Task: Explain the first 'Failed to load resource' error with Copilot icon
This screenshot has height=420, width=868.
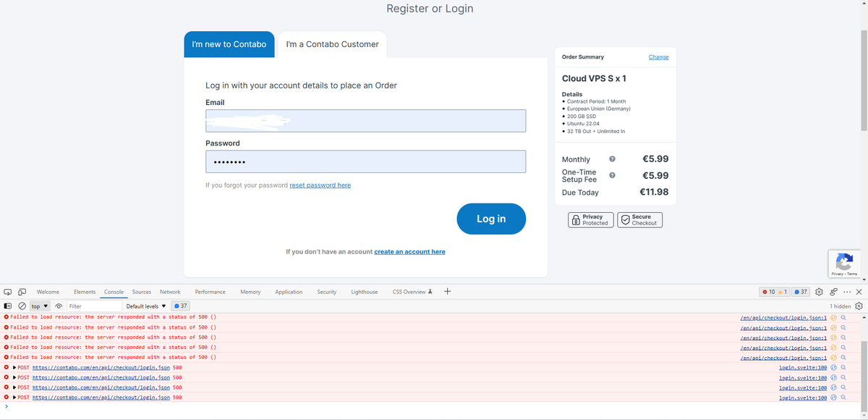Action: pyautogui.click(x=833, y=317)
